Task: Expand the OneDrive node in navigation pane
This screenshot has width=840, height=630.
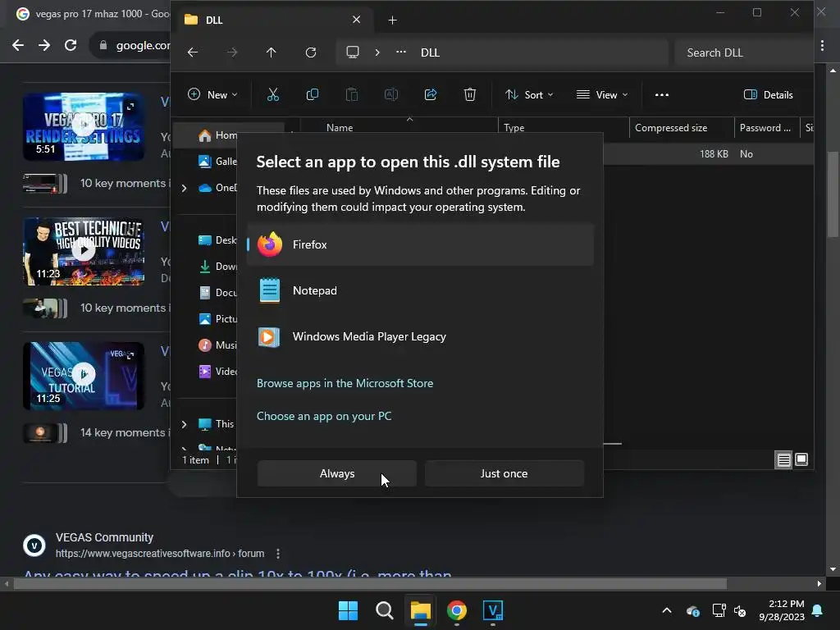Action: (x=185, y=188)
